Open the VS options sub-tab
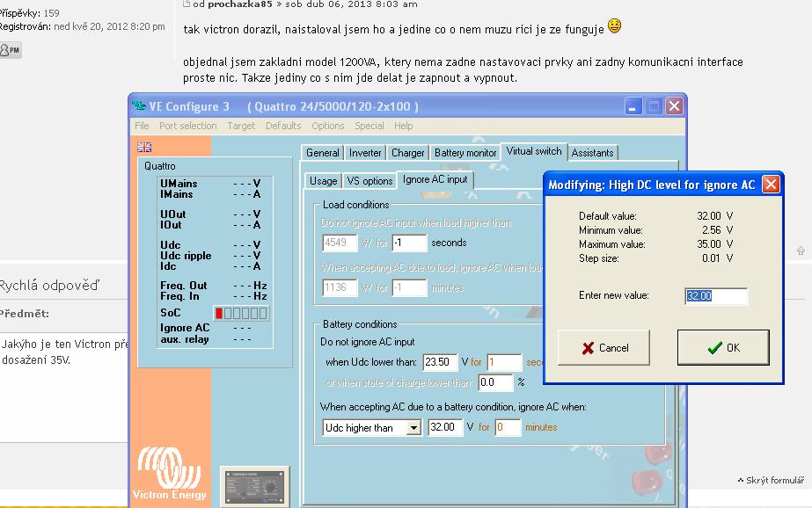 pos(369,180)
